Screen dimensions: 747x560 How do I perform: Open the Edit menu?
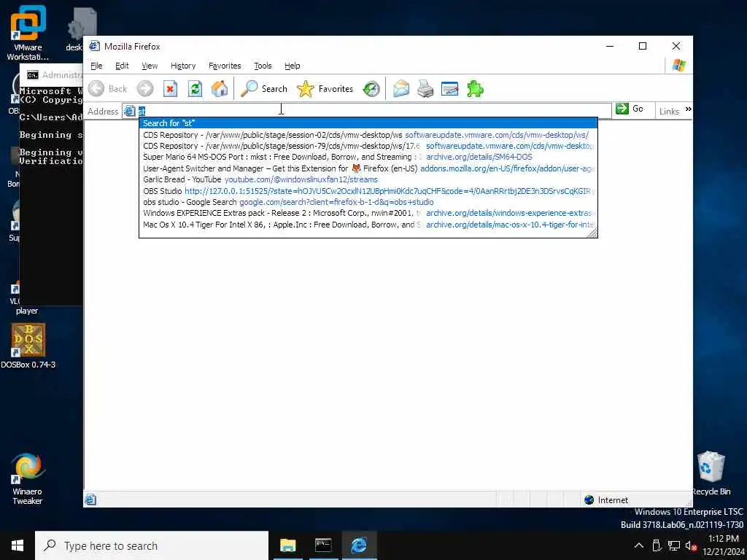coord(122,66)
